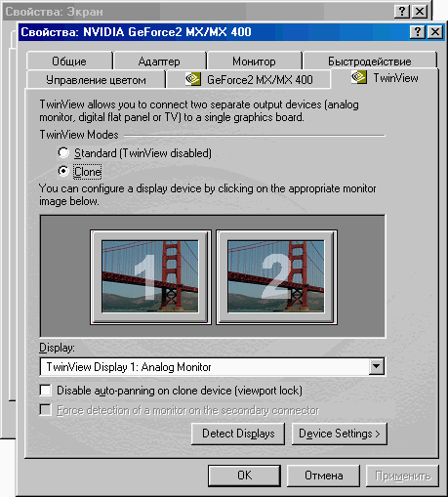The height and width of the screenshot is (497, 448).
Task: Click NVIDIA logo icon on GeForce2 MX/MX 400 tab
Action: click(x=193, y=79)
